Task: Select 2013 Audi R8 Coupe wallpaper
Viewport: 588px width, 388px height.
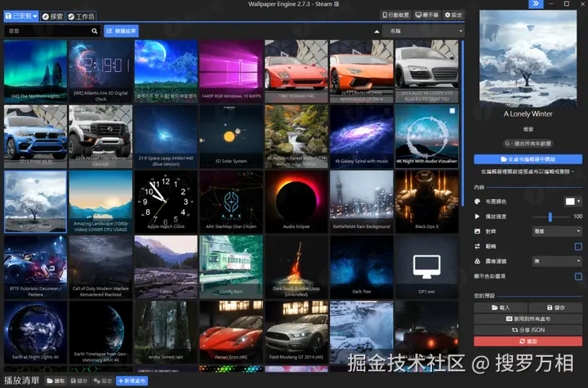Action: (427, 71)
